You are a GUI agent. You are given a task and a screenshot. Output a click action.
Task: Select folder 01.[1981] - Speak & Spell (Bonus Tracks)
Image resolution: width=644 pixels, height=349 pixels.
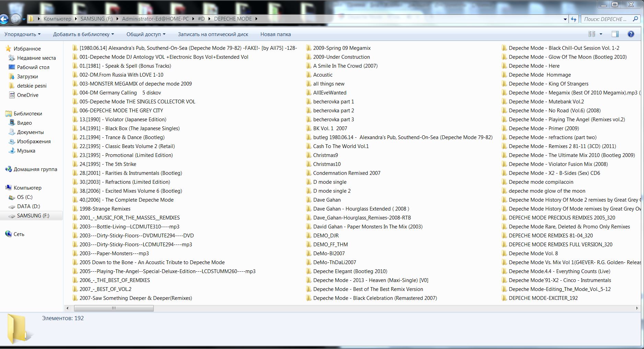[x=125, y=66]
